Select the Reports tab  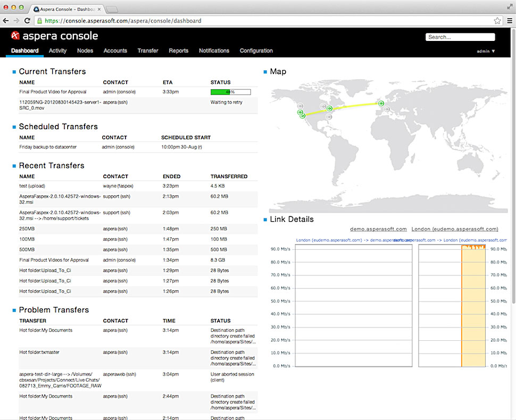178,51
